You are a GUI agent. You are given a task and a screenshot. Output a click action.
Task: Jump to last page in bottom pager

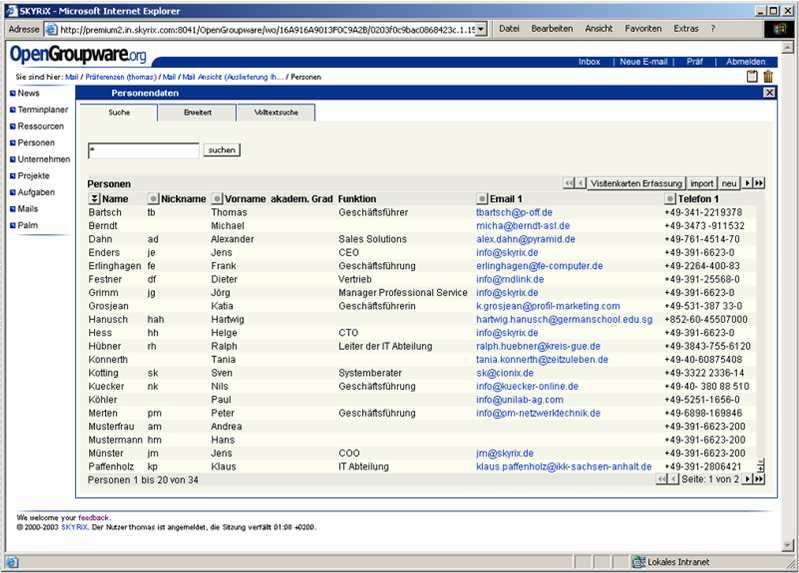[759, 480]
